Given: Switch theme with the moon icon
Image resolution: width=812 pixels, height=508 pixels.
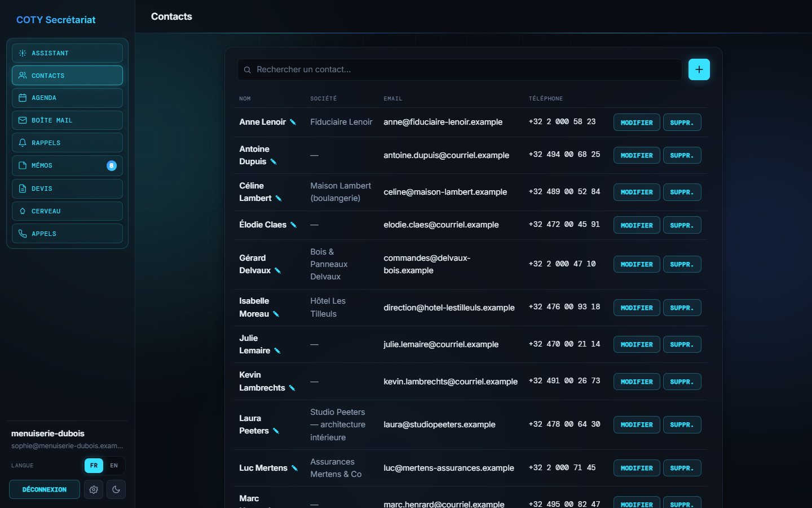Looking at the screenshot, I should tap(116, 489).
